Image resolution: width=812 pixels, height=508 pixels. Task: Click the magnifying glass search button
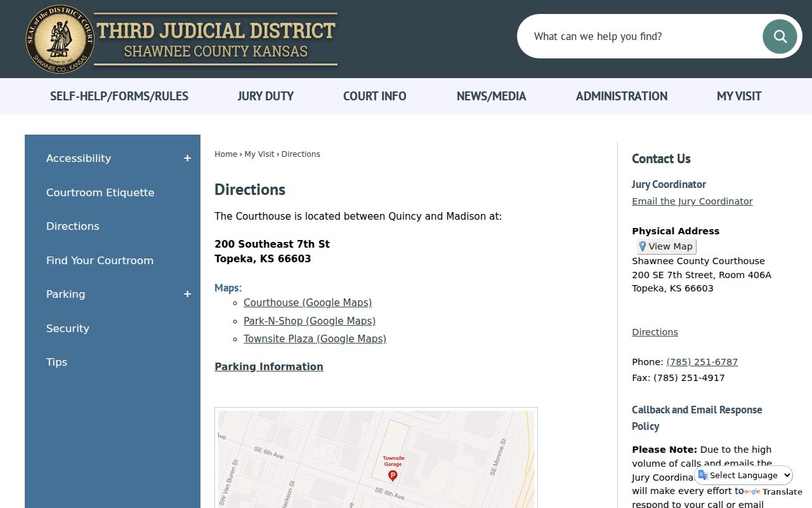pos(780,36)
